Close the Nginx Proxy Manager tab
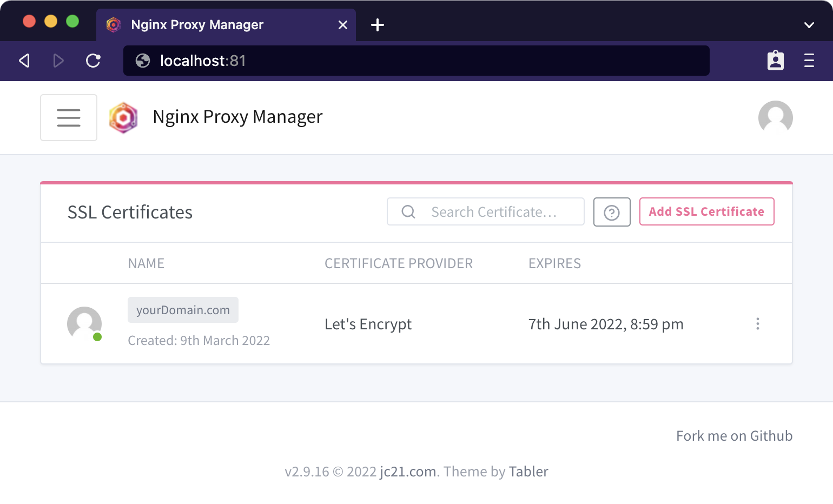The image size is (833, 504). click(x=343, y=25)
